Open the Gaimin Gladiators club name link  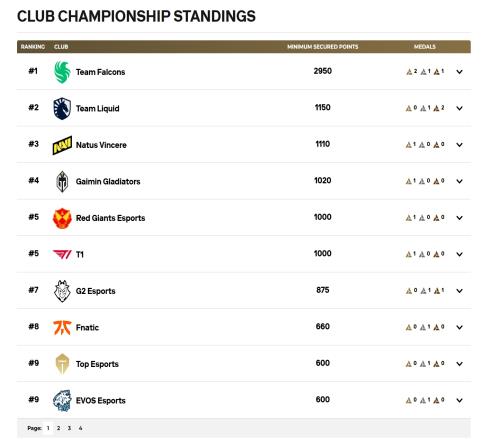tap(108, 181)
